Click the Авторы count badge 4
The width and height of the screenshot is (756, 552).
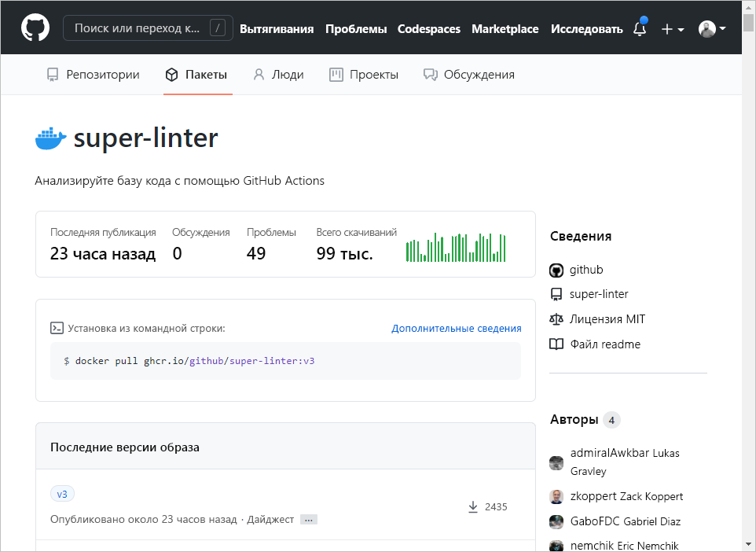click(611, 420)
